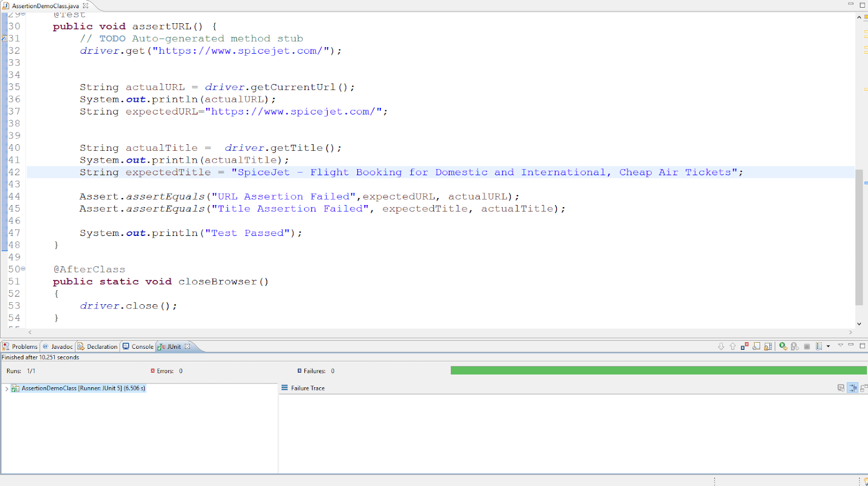The width and height of the screenshot is (868, 486).
Task: Collapse the @AfterClass method fold at line 50
Action: pos(23,268)
